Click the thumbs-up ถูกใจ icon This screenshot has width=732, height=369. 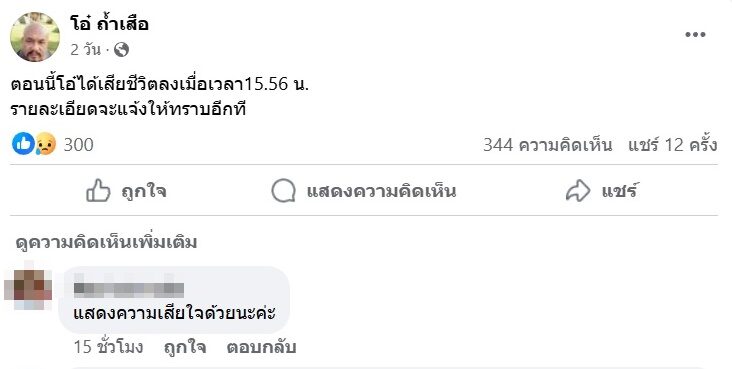click(x=98, y=191)
